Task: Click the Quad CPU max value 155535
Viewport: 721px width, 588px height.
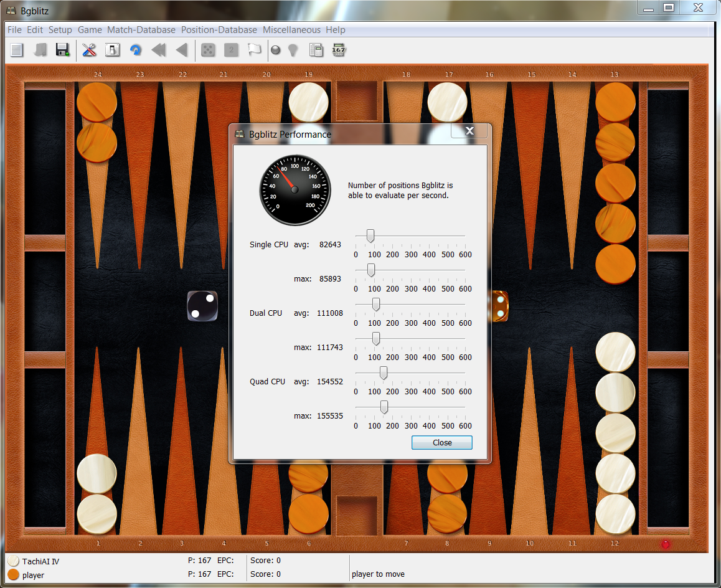Action: [x=330, y=416]
